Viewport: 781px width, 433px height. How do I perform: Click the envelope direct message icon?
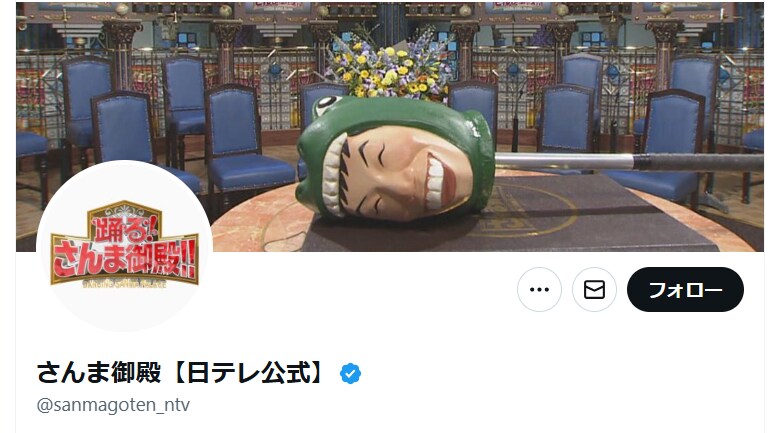point(594,289)
